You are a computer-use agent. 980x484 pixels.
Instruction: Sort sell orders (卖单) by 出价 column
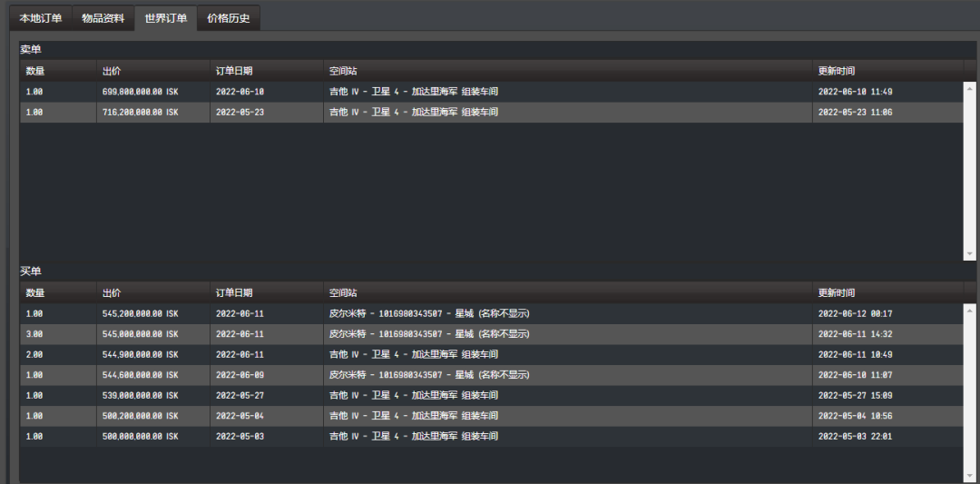(153, 71)
